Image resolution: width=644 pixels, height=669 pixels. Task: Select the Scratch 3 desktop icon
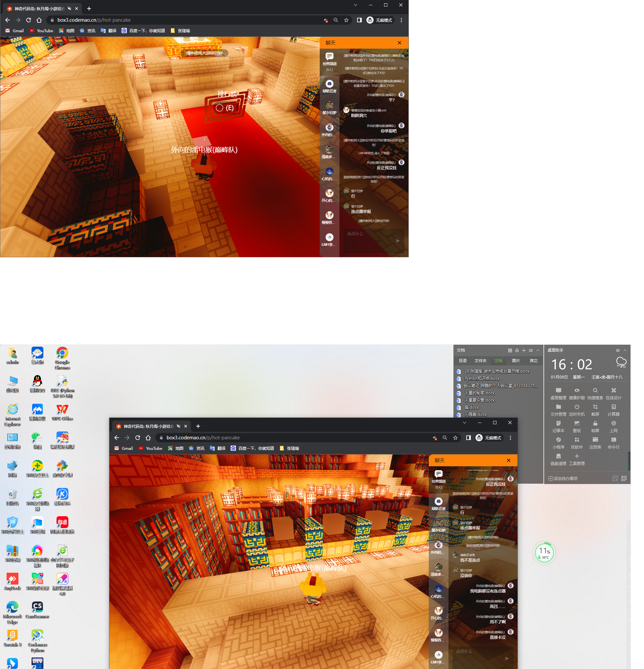[12, 638]
